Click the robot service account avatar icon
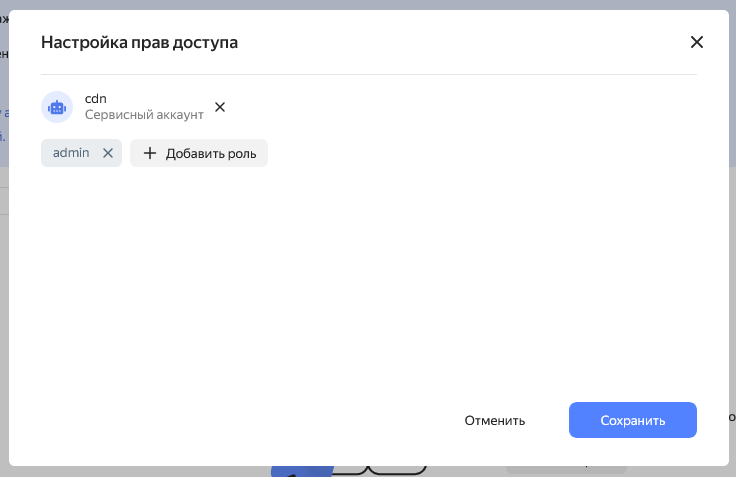The height and width of the screenshot is (477, 736). [x=57, y=107]
